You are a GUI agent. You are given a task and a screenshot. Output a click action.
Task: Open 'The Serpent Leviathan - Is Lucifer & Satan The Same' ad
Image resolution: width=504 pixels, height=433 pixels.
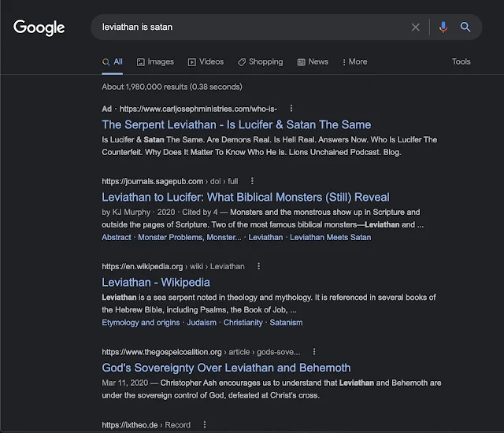[x=236, y=124]
